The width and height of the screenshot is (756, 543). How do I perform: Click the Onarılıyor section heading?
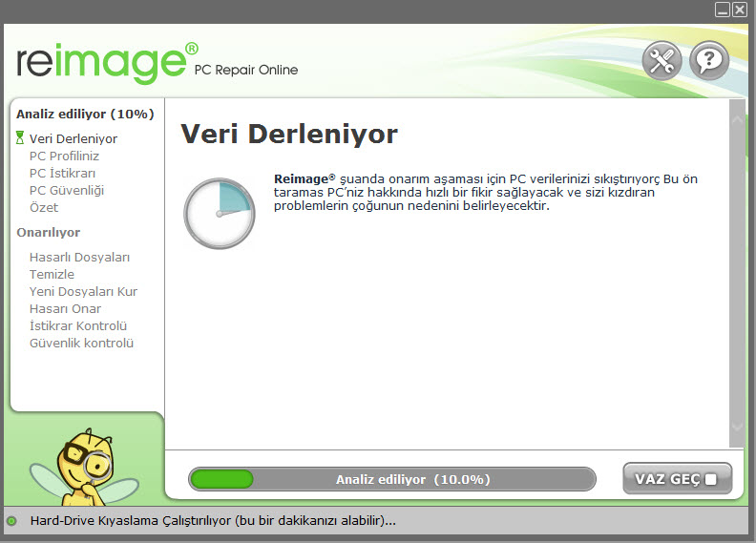tap(49, 232)
